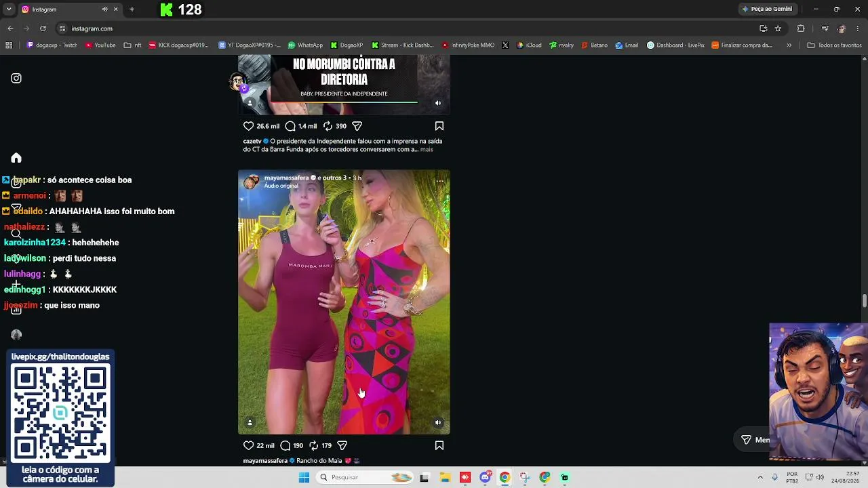This screenshot has height=488, width=868.
Task: Select the Instagram browser tab
Action: [70, 9]
